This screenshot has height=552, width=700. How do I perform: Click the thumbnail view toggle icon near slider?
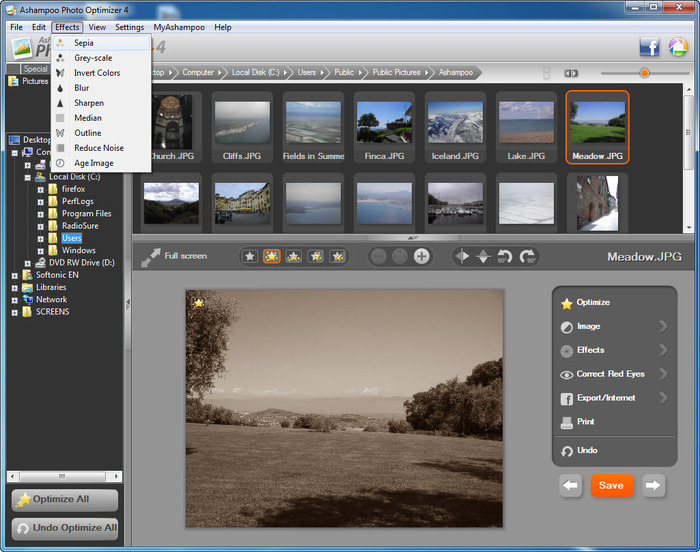click(x=571, y=73)
